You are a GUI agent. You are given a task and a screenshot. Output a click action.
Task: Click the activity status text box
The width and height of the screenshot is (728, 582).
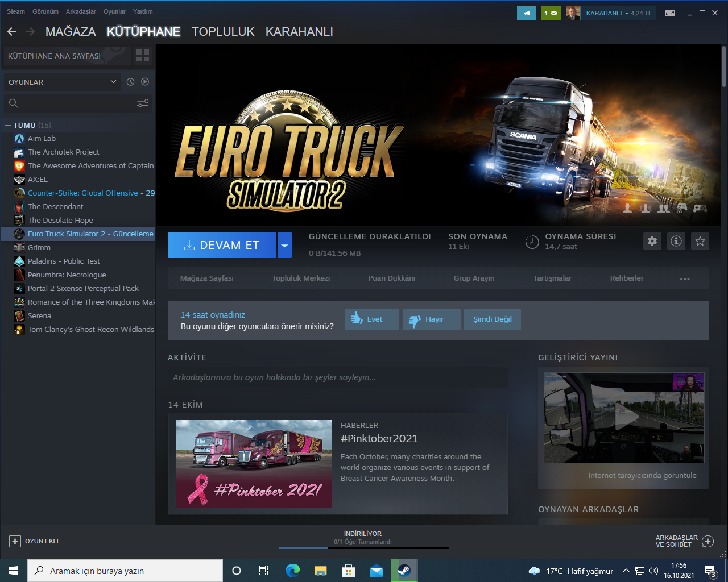(x=338, y=377)
